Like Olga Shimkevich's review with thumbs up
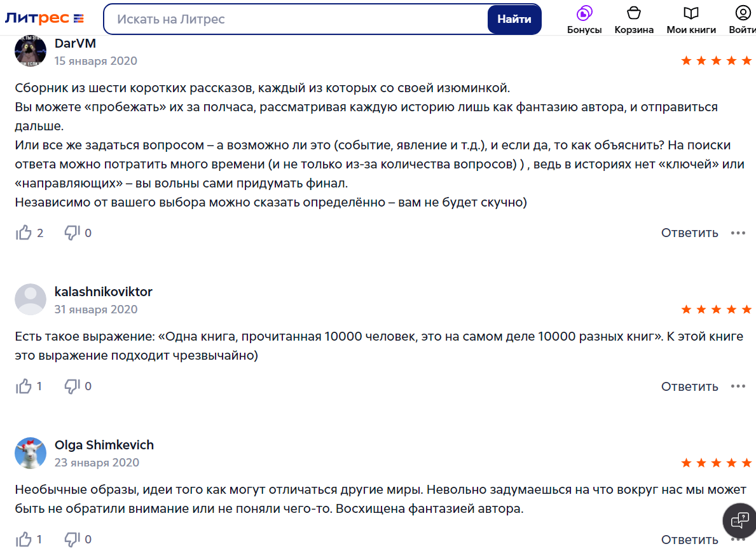The image size is (756, 551). 24,540
